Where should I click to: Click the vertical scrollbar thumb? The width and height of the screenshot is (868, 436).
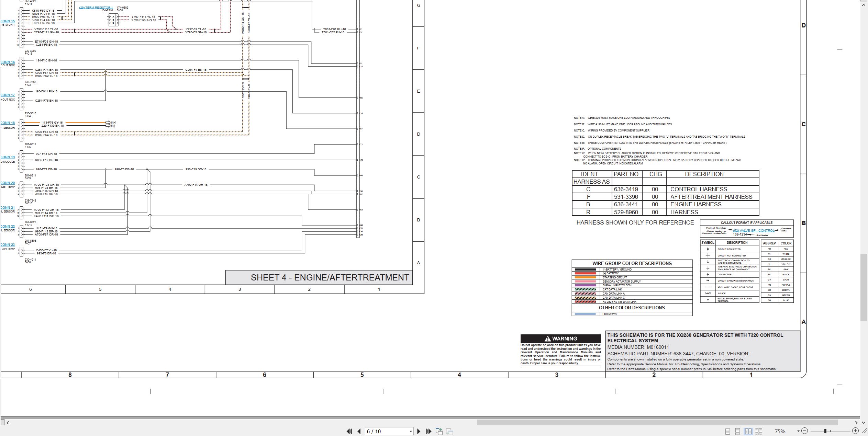864,288
